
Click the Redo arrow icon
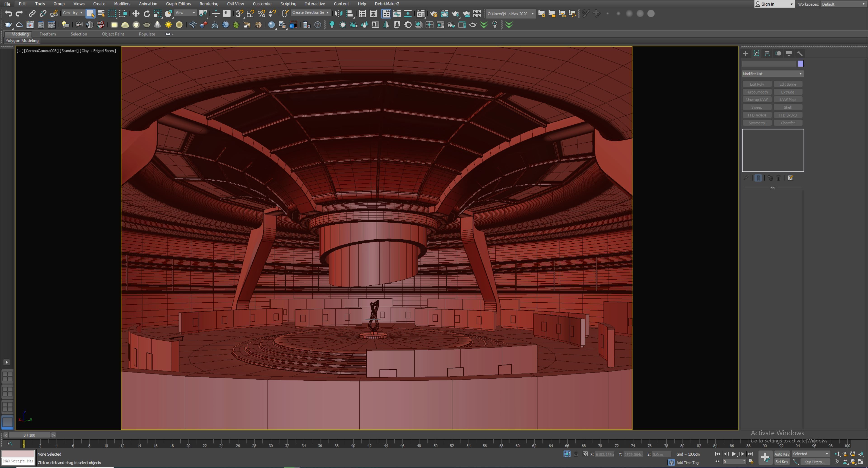coord(19,14)
